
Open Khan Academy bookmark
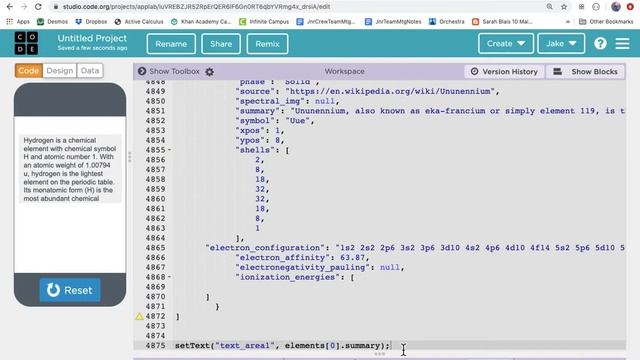coord(201,22)
